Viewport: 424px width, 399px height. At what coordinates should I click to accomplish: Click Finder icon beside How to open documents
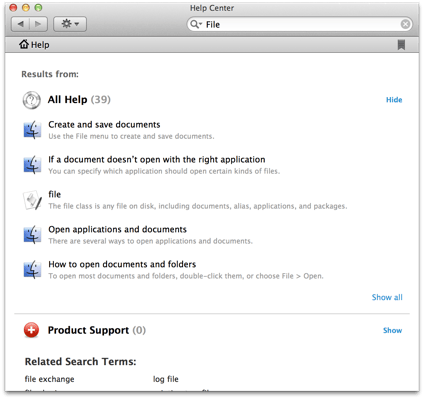pyautogui.click(x=32, y=270)
